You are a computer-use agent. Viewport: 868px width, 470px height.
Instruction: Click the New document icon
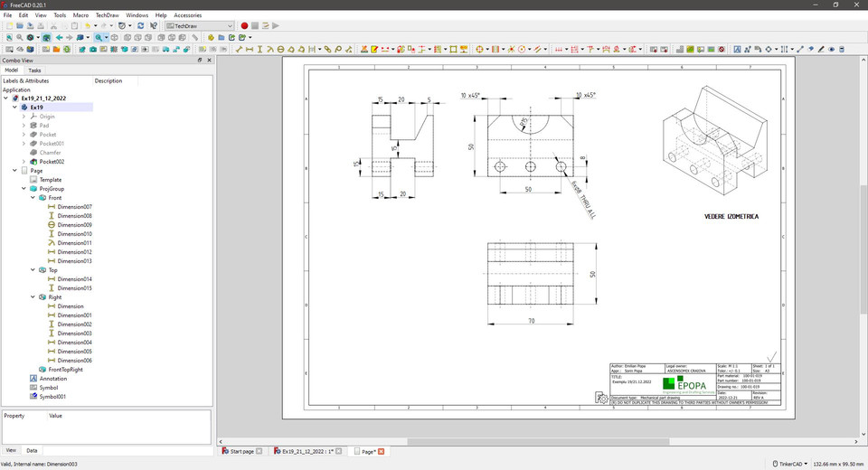pos(9,26)
